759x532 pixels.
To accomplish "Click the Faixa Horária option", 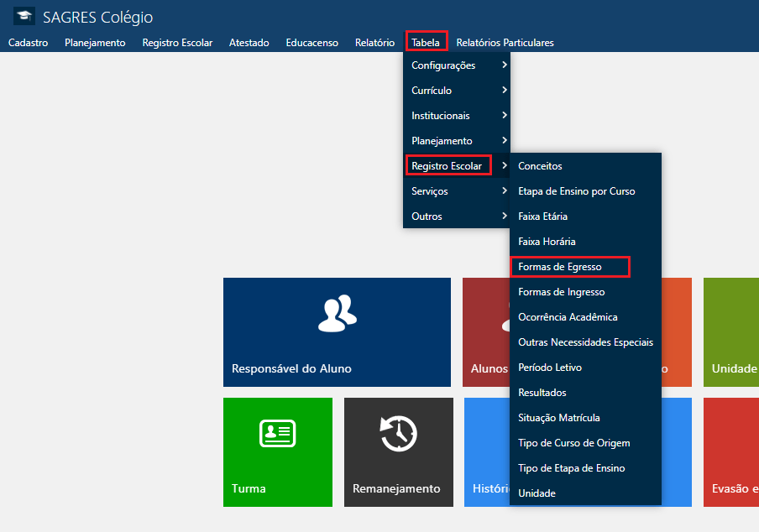I will pyautogui.click(x=547, y=242).
